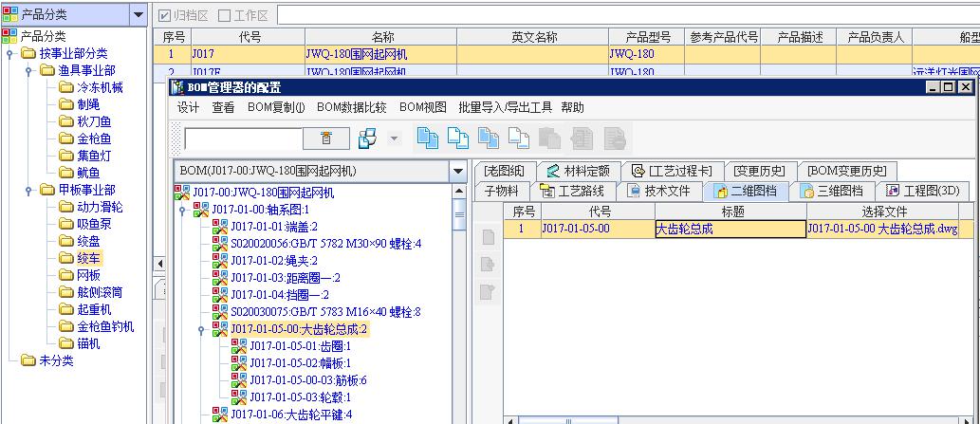The image size is (980, 424).
Task: Click the long text field beside 工作区
Action: 628,15
